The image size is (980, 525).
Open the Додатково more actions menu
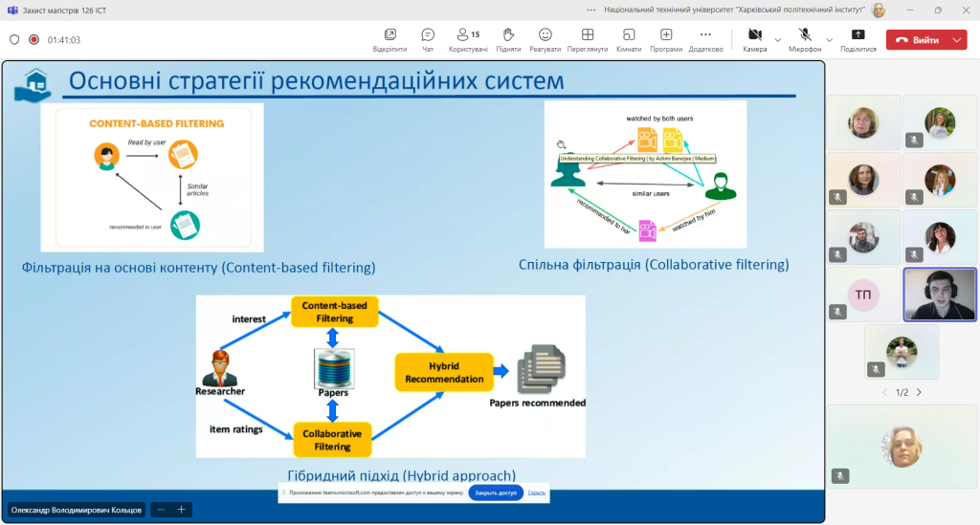pos(705,39)
